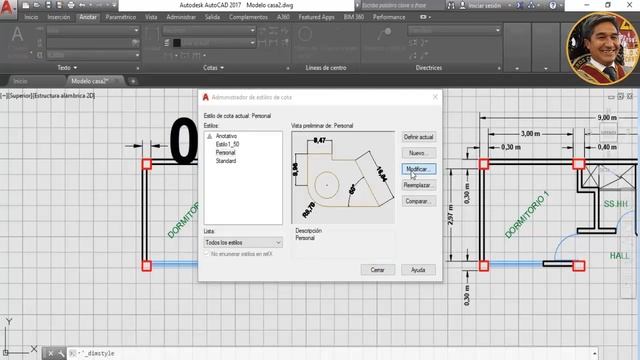640x360 pixels.
Task: Open the Administrar ribbon tab
Action: [x=181, y=17]
